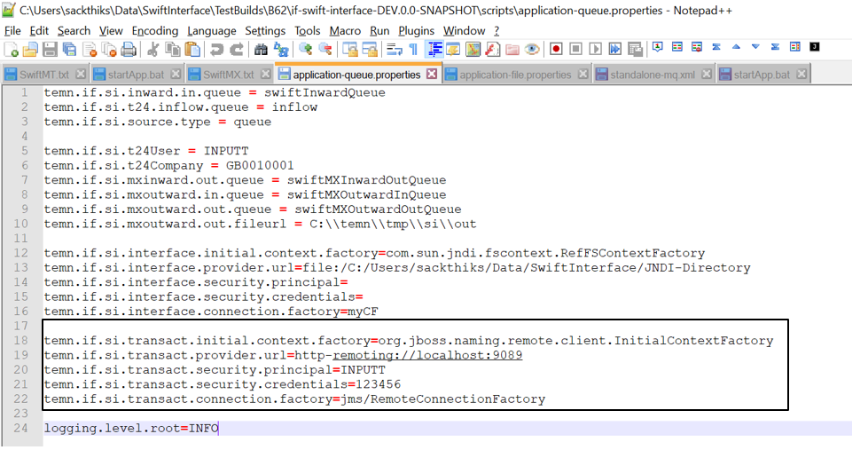
Task: Close the application-queue.properties tab
Action: (432, 75)
